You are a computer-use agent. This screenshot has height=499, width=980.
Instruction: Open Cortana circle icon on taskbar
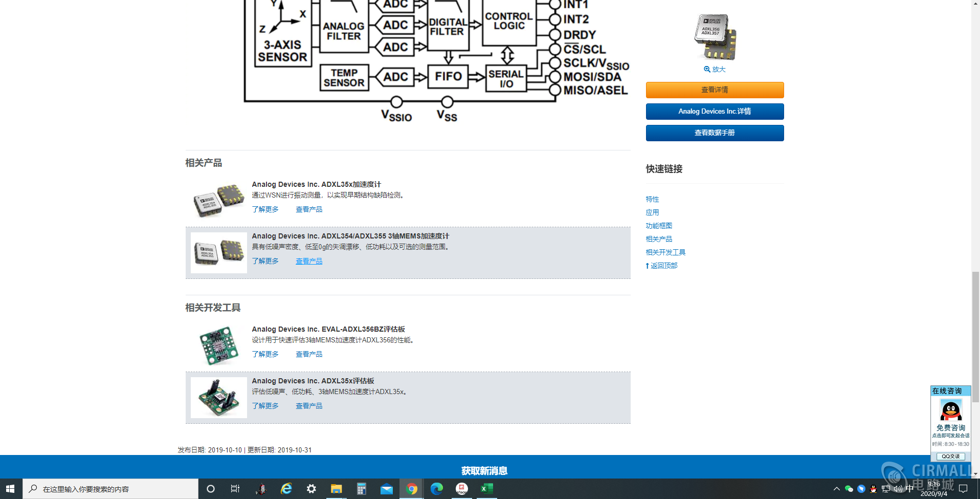[x=210, y=489]
